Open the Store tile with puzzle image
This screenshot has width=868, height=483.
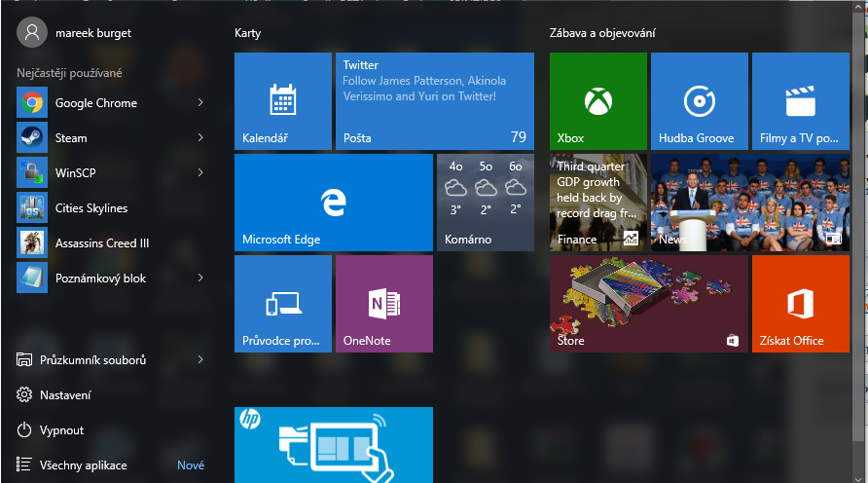649,304
